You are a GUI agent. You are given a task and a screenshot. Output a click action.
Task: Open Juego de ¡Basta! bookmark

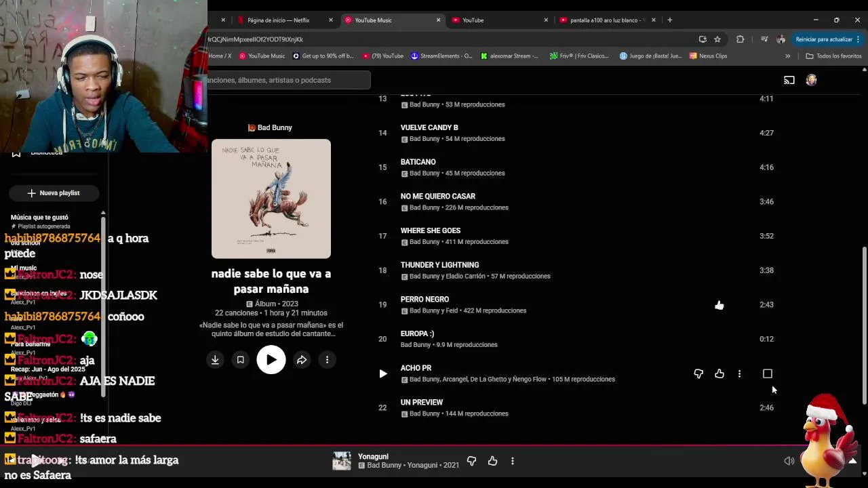tap(651, 56)
